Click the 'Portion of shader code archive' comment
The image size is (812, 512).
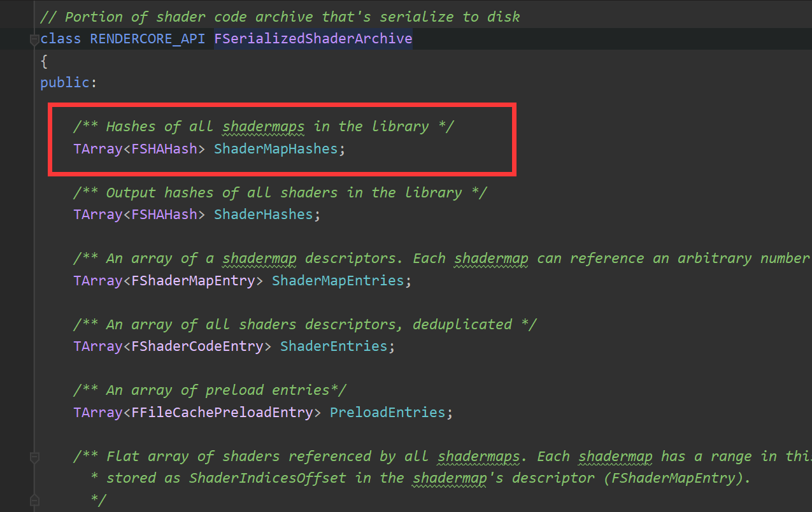(280, 17)
